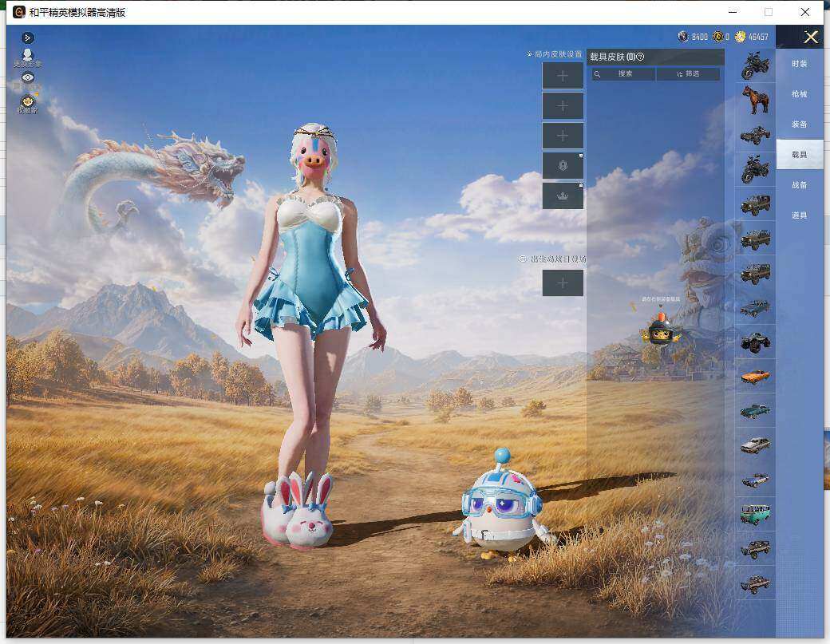The height and width of the screenshot is (644, 830).
Task: Select the 载具 tab
Action: (x=800, y=155)
